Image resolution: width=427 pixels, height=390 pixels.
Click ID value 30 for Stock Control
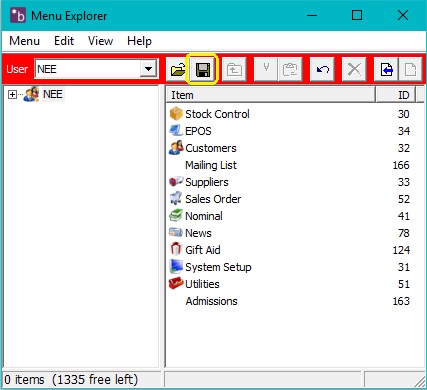[x=403, y=114]
